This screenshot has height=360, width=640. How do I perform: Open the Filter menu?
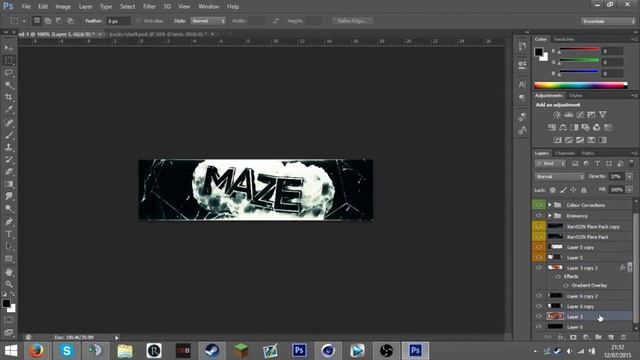[149, 7]
